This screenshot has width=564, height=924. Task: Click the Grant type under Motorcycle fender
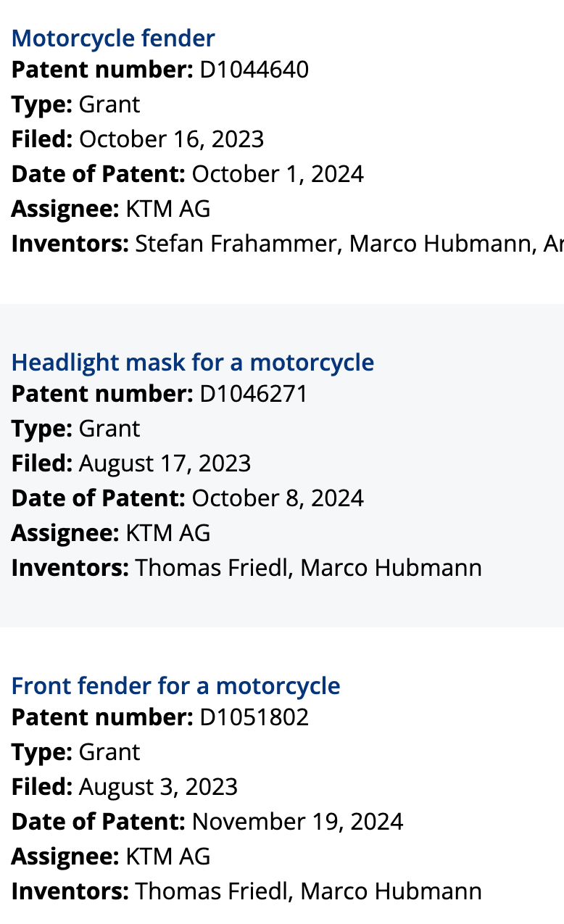[x=109, y=104]
